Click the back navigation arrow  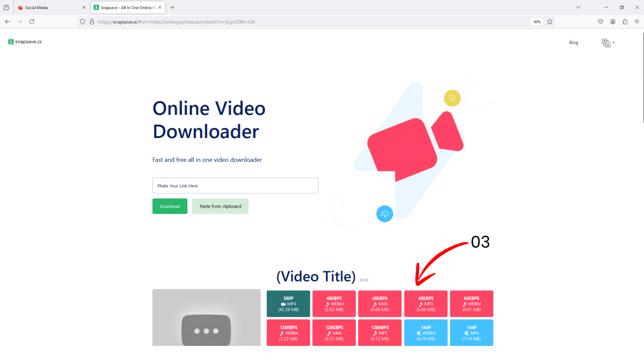(8, 21)
